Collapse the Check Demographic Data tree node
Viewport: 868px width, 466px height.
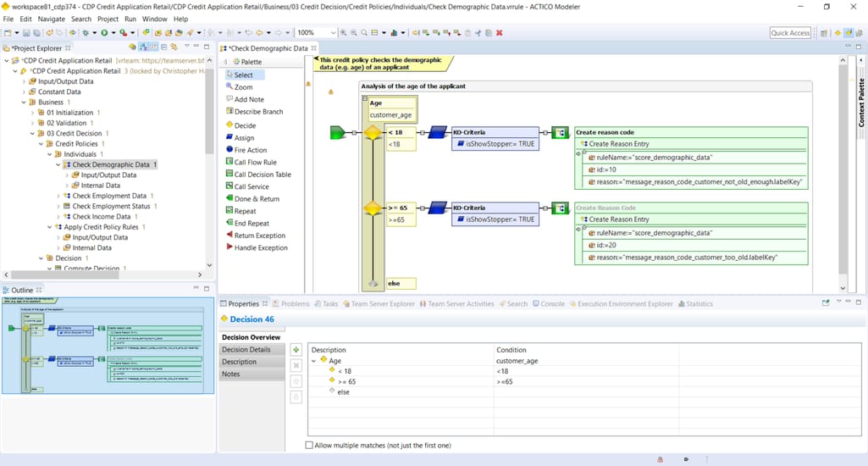click(58, 164)
